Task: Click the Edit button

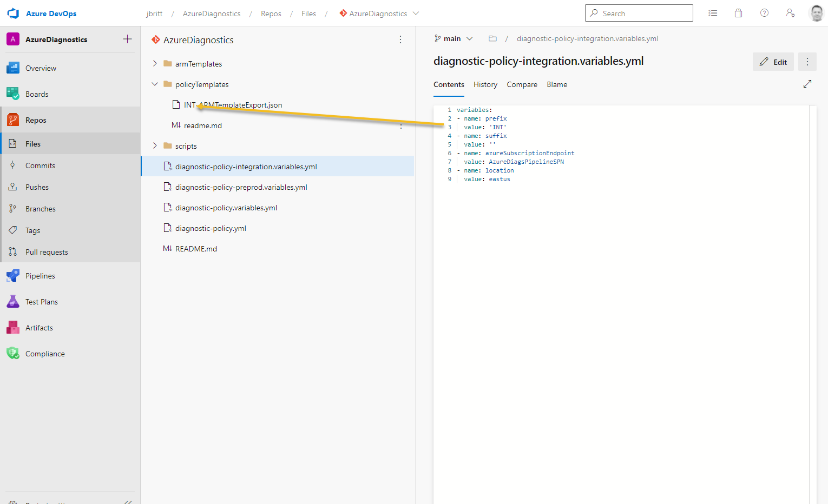Action: click(x=773, y=62)
